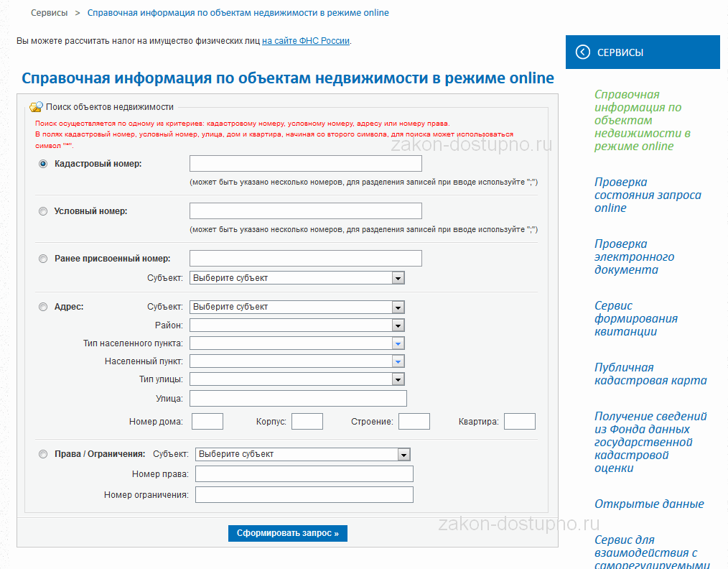Image resolution: width=728 pixels, height=569 pixels.
Task: Click the back arrow icon beside СЕРВИСЫ
Action: (x=583, y=52)
